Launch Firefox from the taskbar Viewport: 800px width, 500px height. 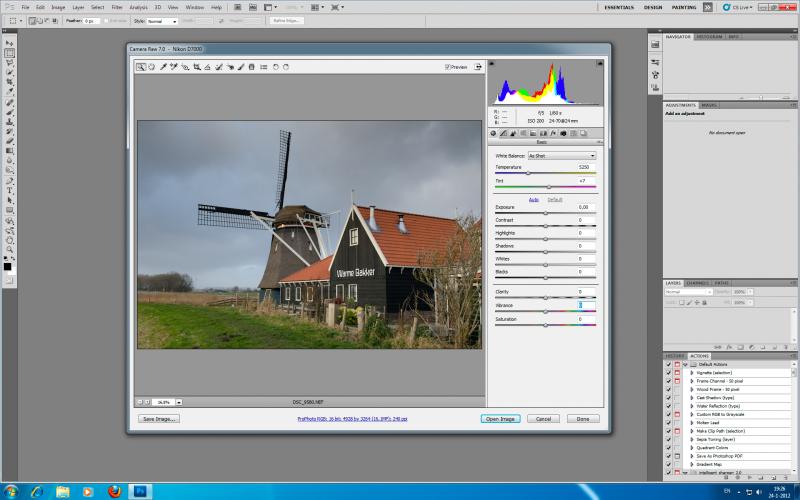[115, 491]
